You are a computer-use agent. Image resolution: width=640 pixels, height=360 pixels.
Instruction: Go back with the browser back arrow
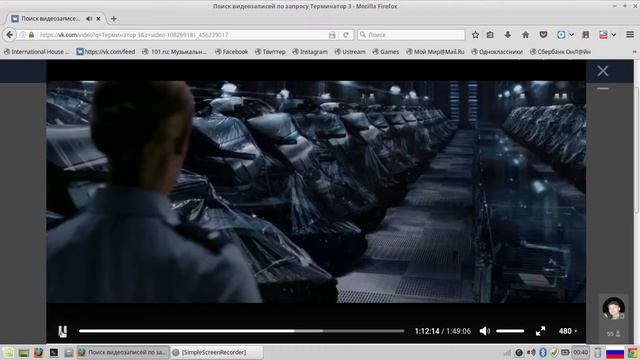[9, 35]
